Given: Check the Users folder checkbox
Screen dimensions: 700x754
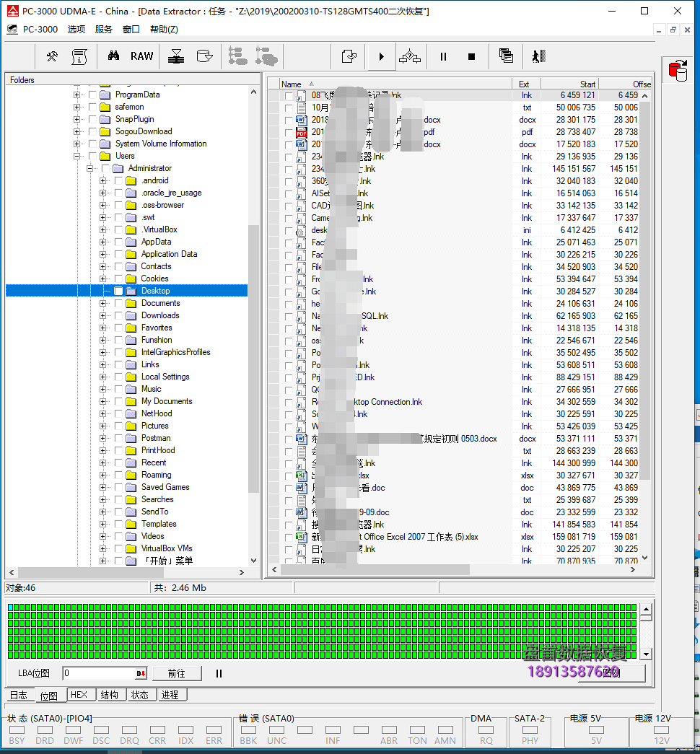Looking at the screenshot, I should click(92, 156).
